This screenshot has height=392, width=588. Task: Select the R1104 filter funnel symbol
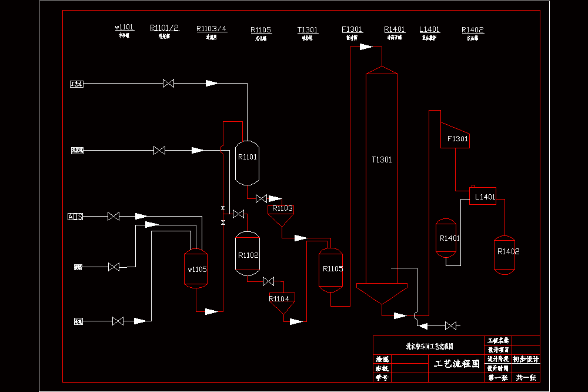click(x=282, y=303)
